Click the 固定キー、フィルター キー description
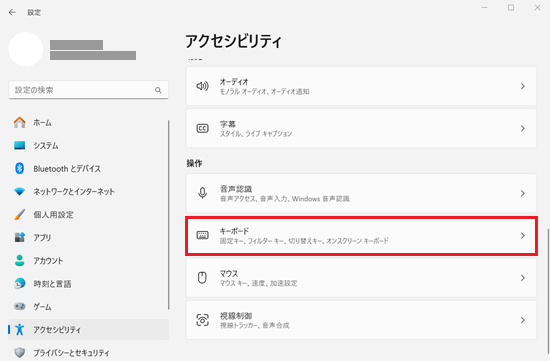The width and height of the screenshot is (550, 361). pos(304,241)
